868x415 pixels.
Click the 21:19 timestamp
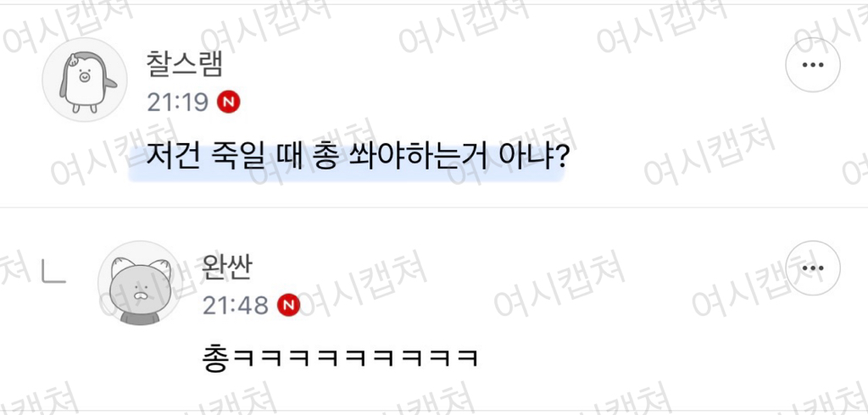(178, 102)
